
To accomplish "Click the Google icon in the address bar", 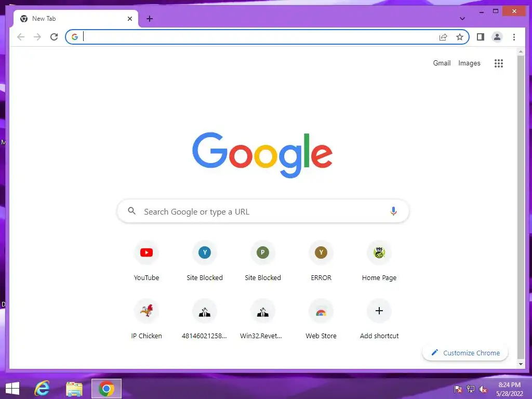I will coord(75,37).
